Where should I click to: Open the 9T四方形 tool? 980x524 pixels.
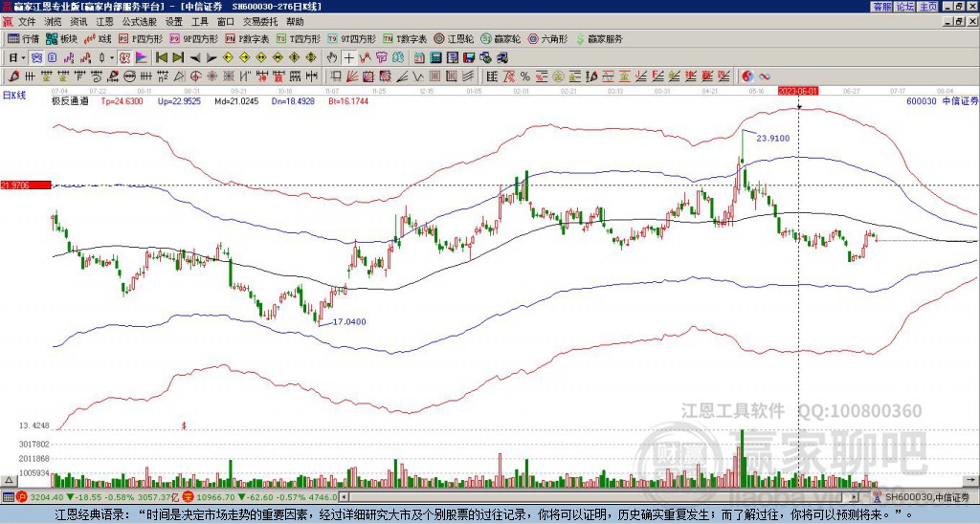coord(351,38)
